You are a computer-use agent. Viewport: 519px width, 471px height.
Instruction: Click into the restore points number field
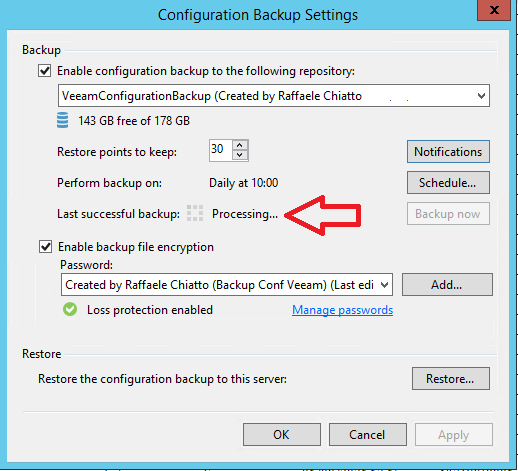pos(221,150)
